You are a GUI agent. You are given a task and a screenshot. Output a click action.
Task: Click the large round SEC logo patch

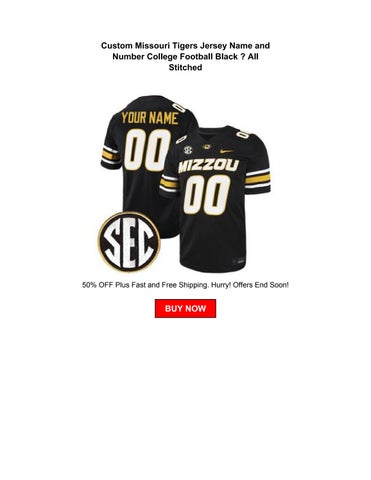129,241
